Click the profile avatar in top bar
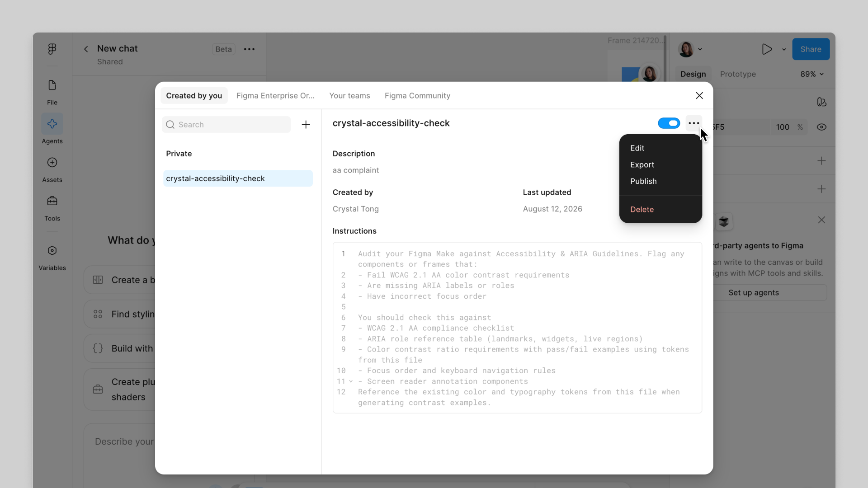The width and height of the screenshot is (868, 488). click(686, 49)
